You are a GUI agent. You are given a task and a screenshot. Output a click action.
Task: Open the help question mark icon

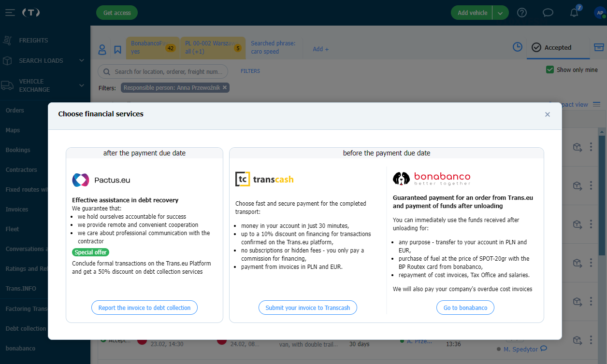pyautogui.click(x=522, y=13)
